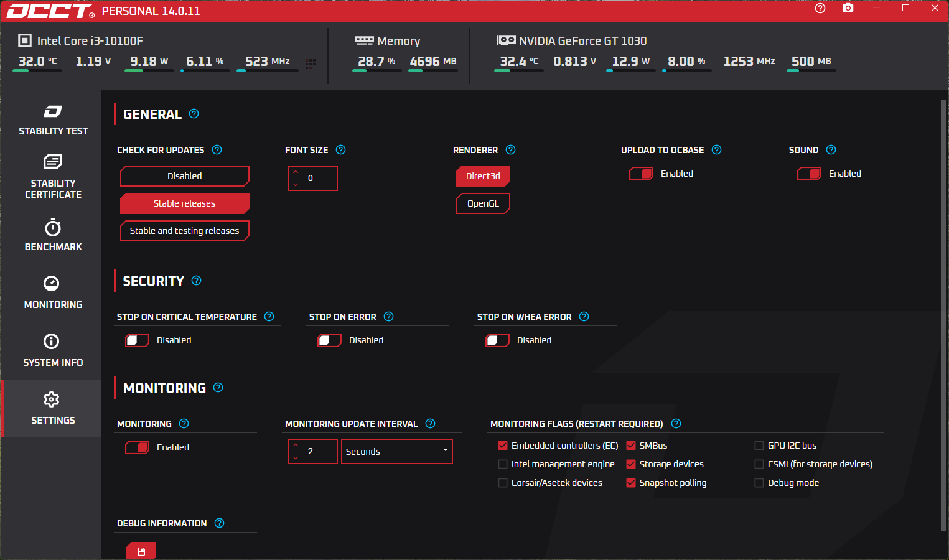Open the Monitoring gauge icon

point(52,284)
